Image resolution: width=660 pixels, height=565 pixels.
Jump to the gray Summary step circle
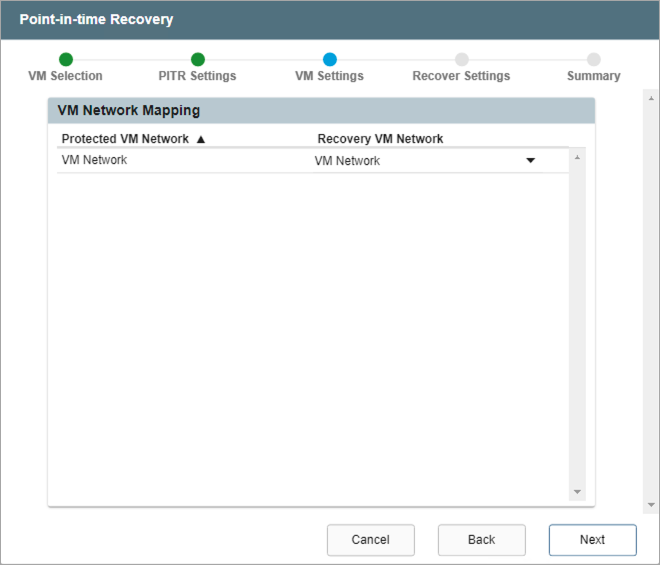click(594, 60)
